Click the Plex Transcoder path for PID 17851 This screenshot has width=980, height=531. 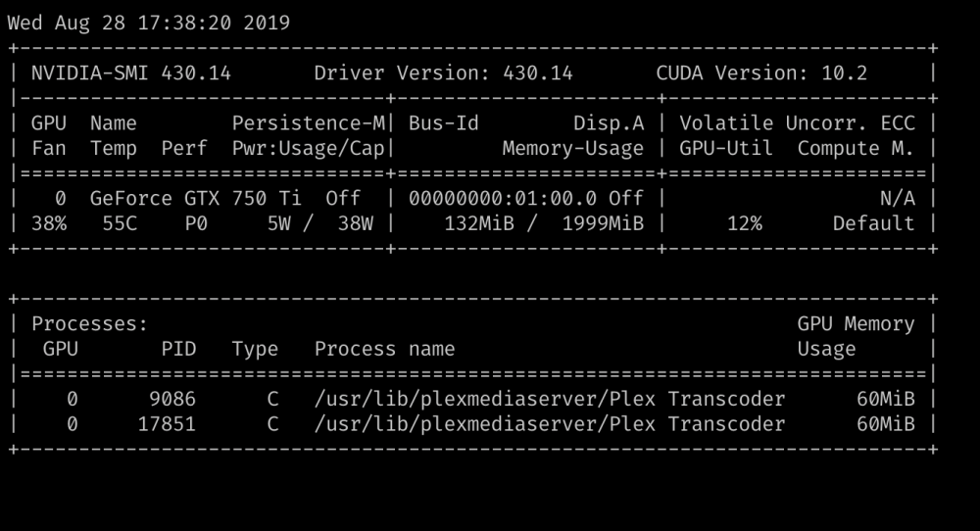point(550,424)
